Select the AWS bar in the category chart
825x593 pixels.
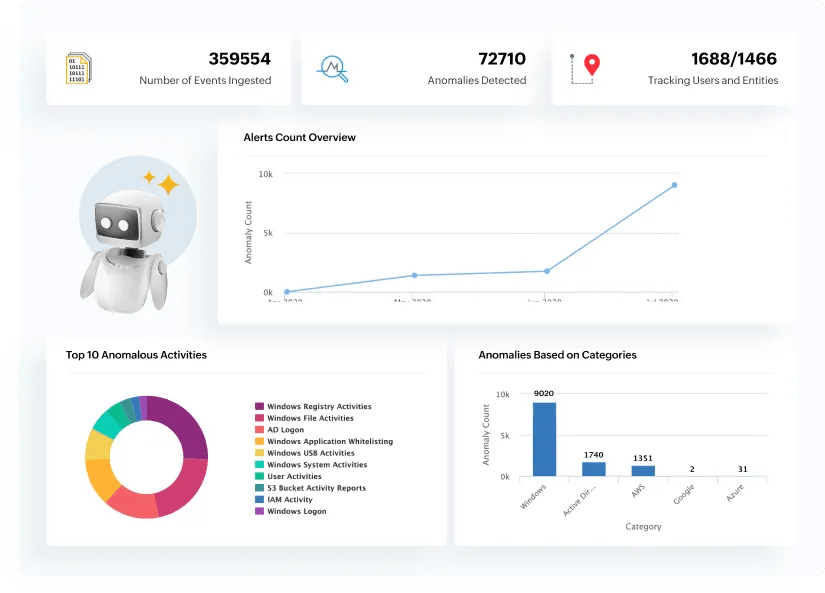643,471
